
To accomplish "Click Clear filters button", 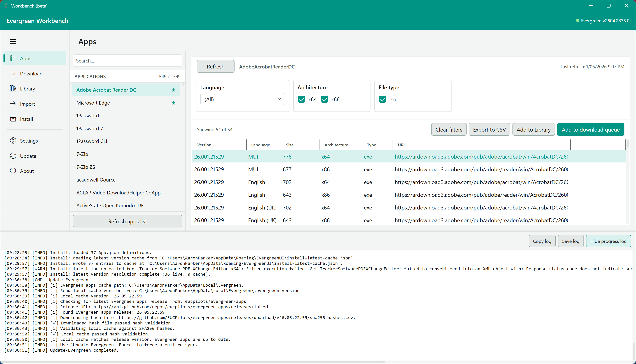I will (x=449, y=129).
